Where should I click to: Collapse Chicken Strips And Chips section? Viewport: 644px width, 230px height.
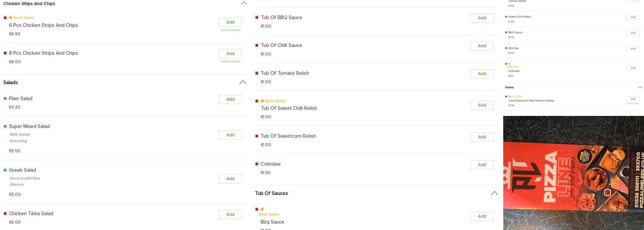[x=244, y=3]
